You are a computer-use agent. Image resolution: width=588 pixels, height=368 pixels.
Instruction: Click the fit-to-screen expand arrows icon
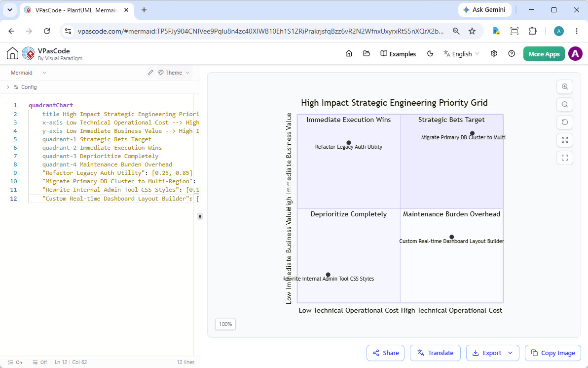click(x=565, y=140)
